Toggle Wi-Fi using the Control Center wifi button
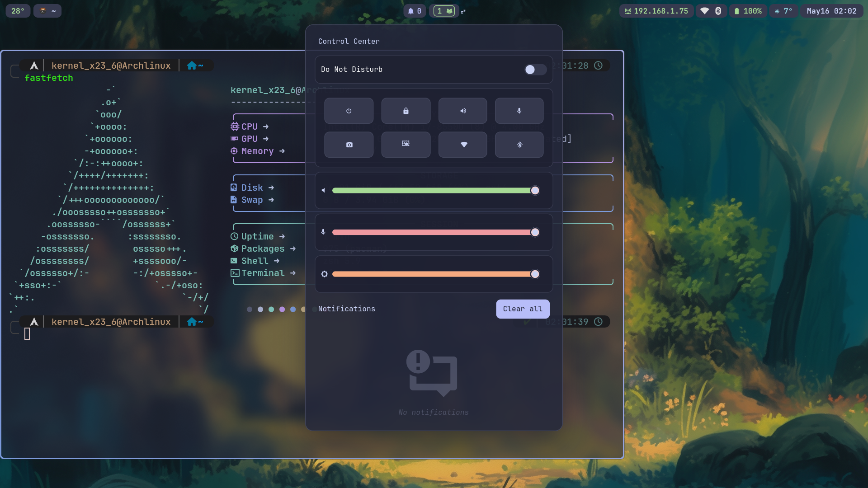The height and width of the screenshot is (488, 868). click(x=463, y=145)
